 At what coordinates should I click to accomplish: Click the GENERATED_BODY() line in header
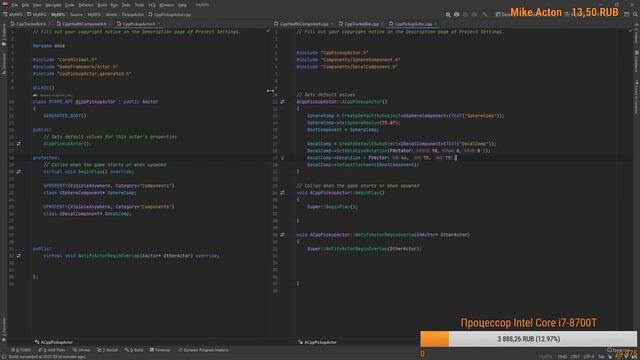tap(65, 116)
